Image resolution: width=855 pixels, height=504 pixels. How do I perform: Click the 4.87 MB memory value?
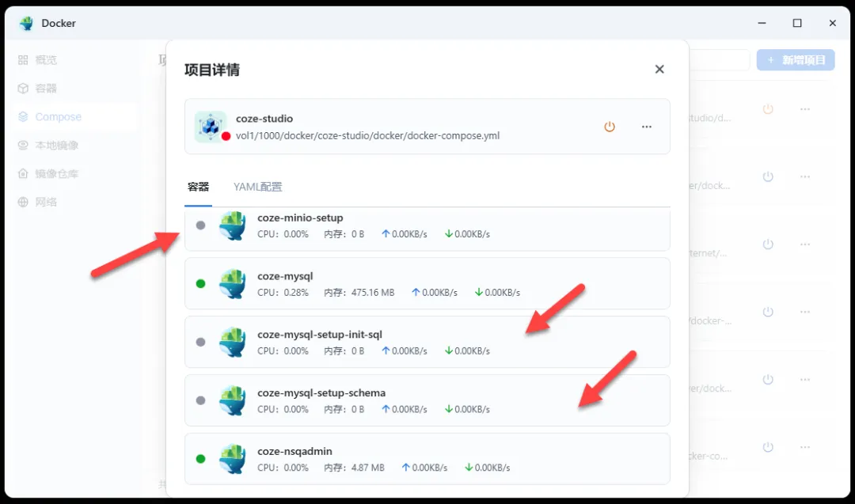click(x=368, y=468)
